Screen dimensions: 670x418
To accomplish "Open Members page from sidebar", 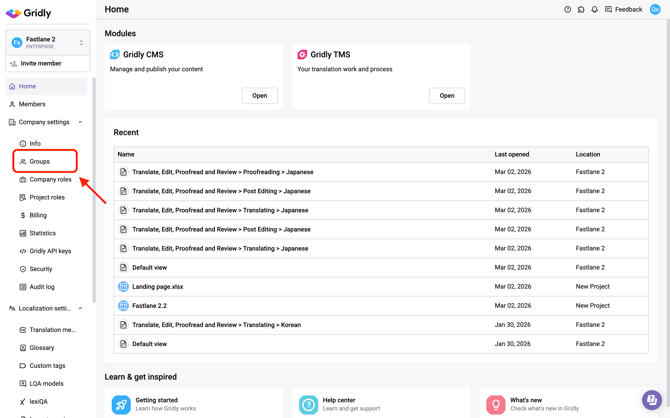I will coord(32,104).
